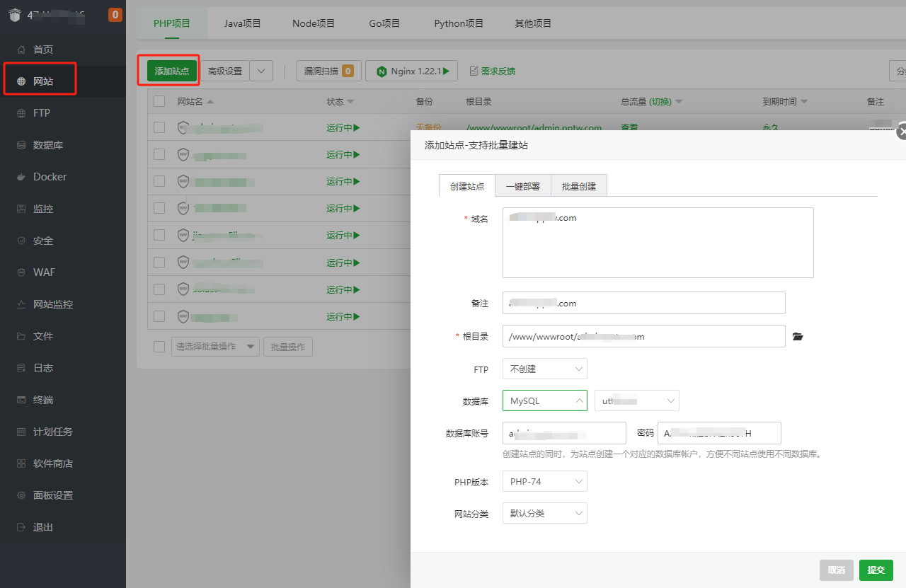The image size is (906, 588).
Task: Open the WAF sidebar section
Action: click(44, 272)
